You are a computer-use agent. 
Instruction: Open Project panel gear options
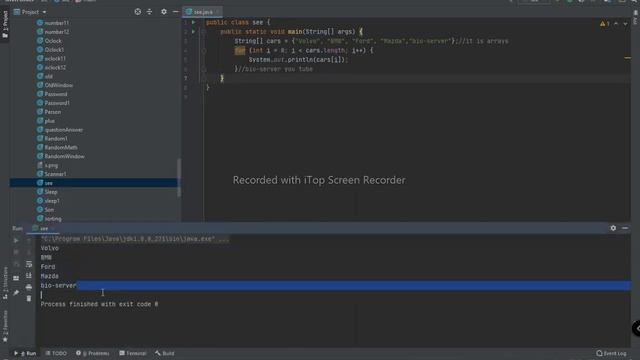tap(164, 12)
